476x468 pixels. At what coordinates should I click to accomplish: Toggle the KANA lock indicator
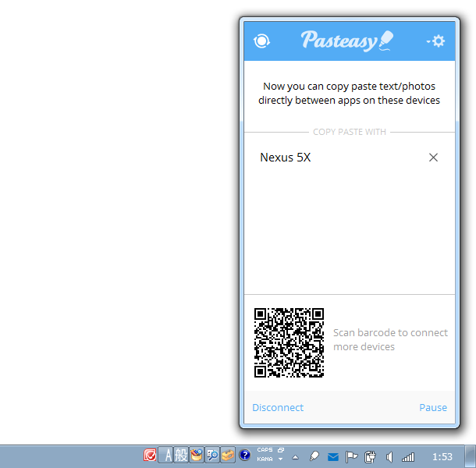265,459
